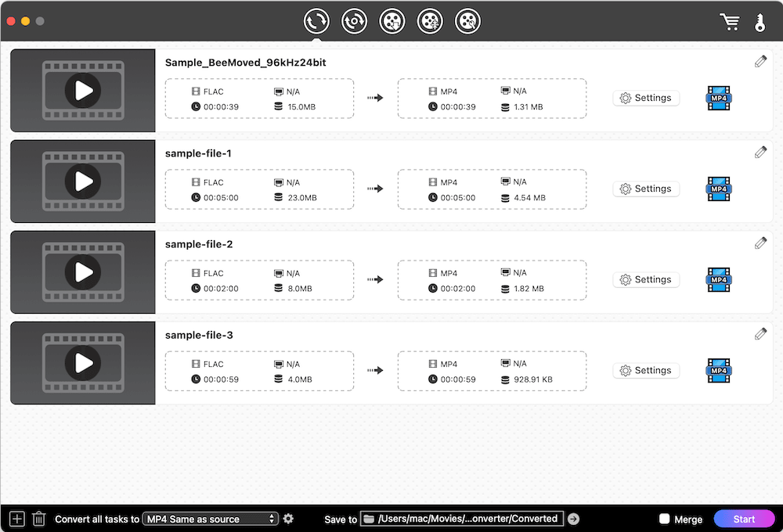
Task: Edit name of Sample_BeeMoved_96kHz24bit with pencil icon
Action: [760, 61]
